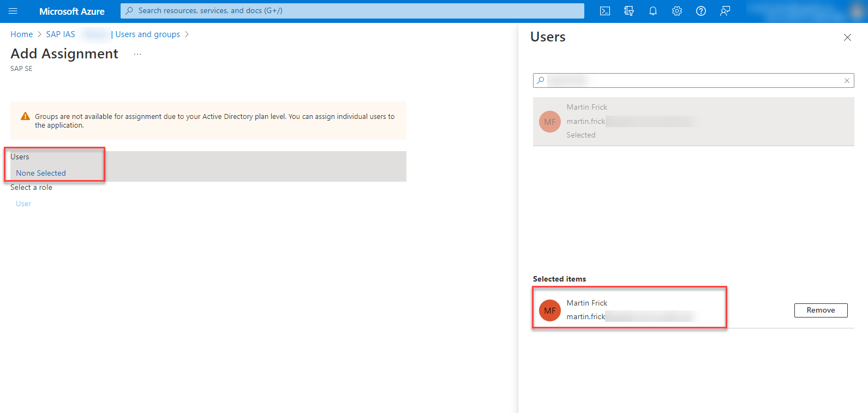Click Martin Frick name under Selected items

coord(586,303)
